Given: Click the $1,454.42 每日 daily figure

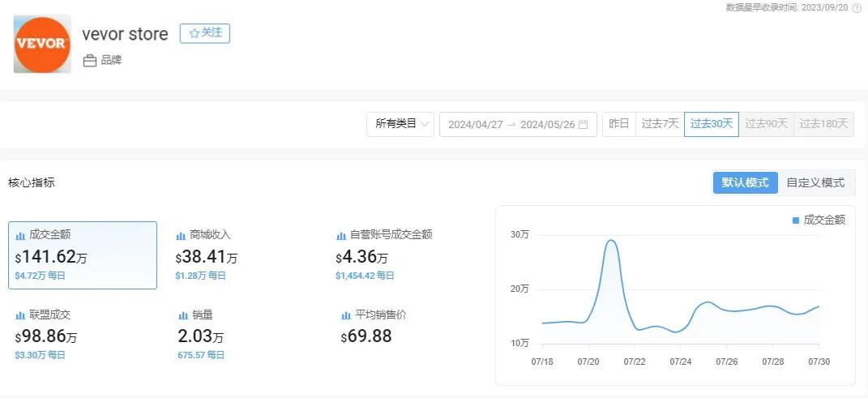Looking at the screenshot, I should 365,275.
